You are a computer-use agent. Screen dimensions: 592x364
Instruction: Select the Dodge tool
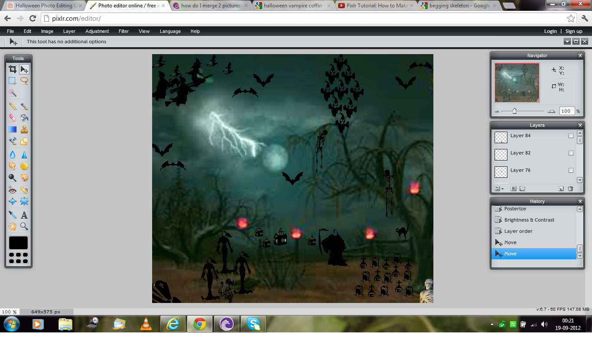coord(13,177)
